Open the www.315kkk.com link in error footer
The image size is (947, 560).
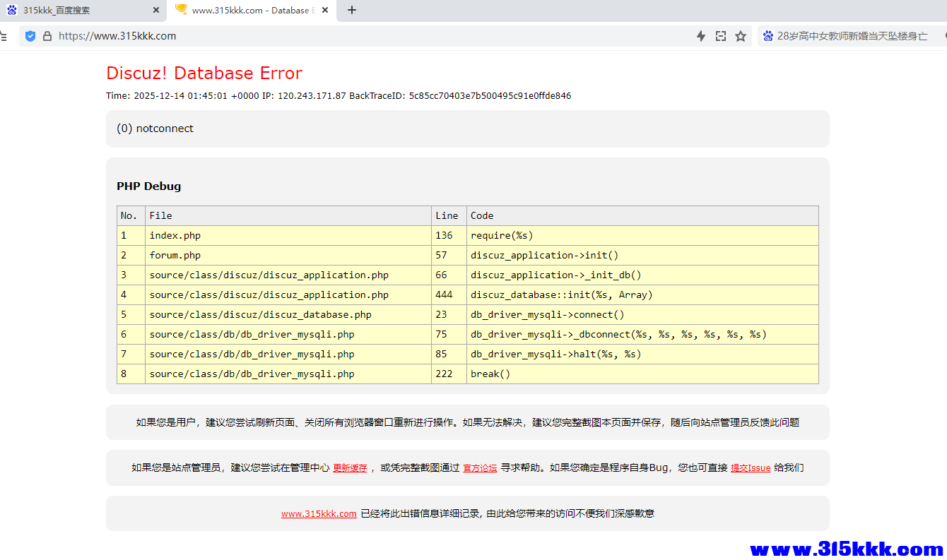pyautogui.click(x=319, y=513)
